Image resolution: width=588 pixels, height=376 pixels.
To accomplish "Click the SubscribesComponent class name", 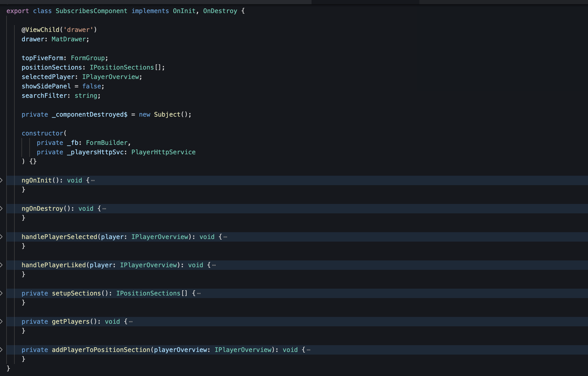I will tap(91, 11).
